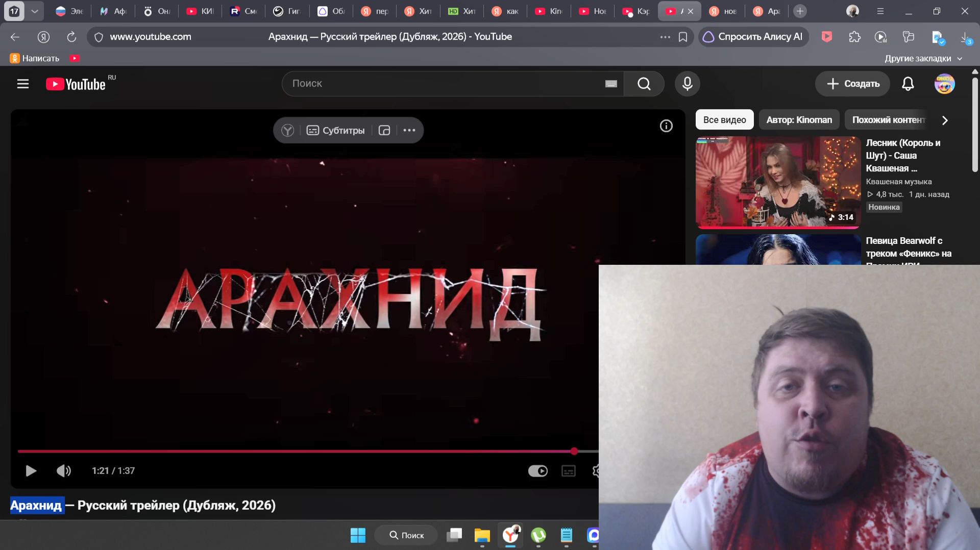Screen dimensions: 980x550
Task: Open browser downloads
Action: 965,38
